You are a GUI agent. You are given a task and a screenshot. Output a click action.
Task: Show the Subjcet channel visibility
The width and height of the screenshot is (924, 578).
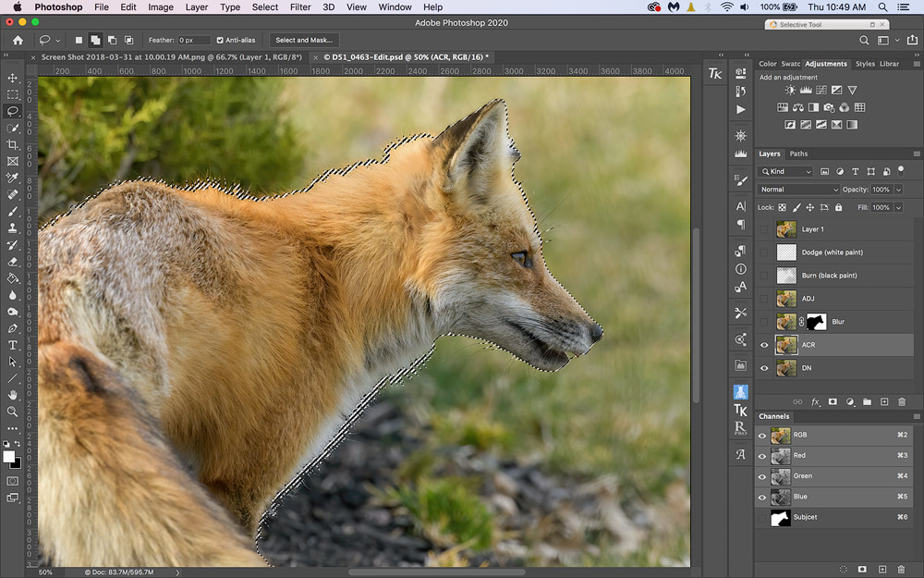[x=763, y=517]
